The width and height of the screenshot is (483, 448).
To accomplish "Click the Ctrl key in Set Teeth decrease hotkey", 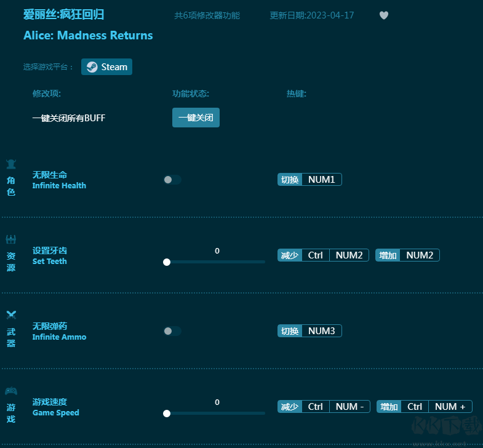I will point(316,255).
